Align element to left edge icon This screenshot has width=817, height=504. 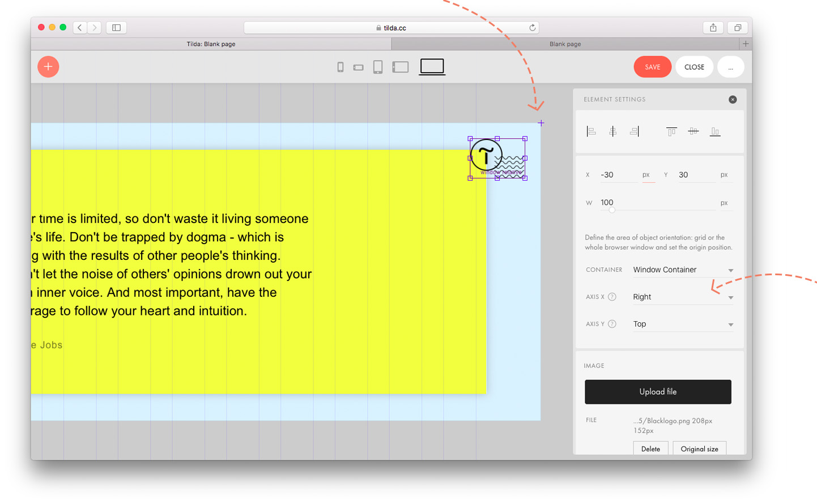[591, 131]
